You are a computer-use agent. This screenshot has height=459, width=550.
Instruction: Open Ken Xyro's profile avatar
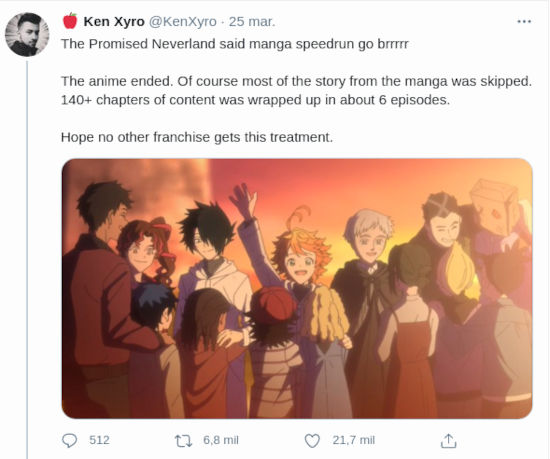(x=27, y=34)
